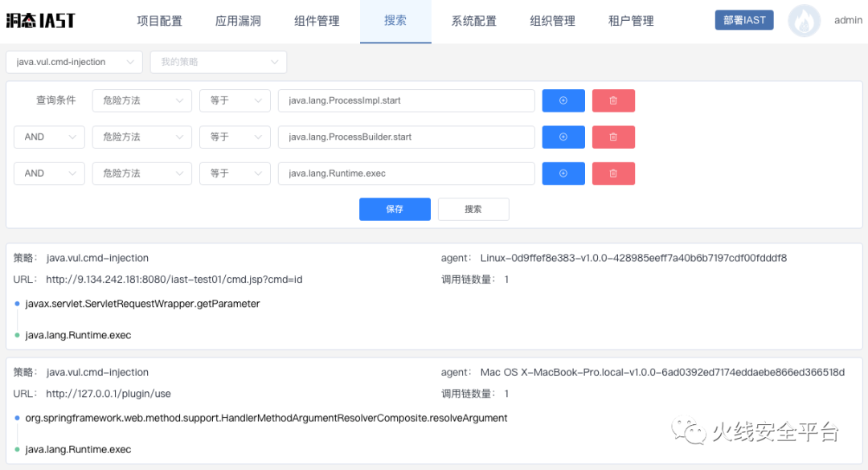Switch to the 项目配置 tab
Image resolution: width=868 pixels, height=470 pixels.
tap(159, 21)
